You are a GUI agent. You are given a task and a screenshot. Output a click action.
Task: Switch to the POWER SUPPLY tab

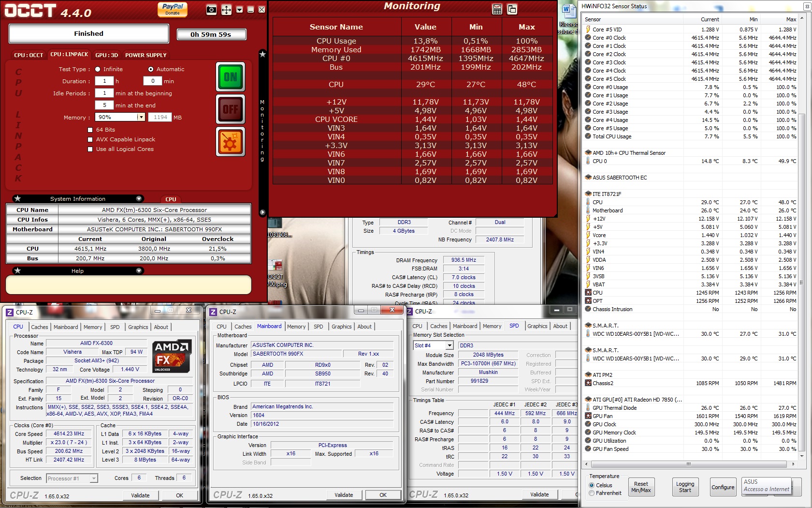[146, 55]
